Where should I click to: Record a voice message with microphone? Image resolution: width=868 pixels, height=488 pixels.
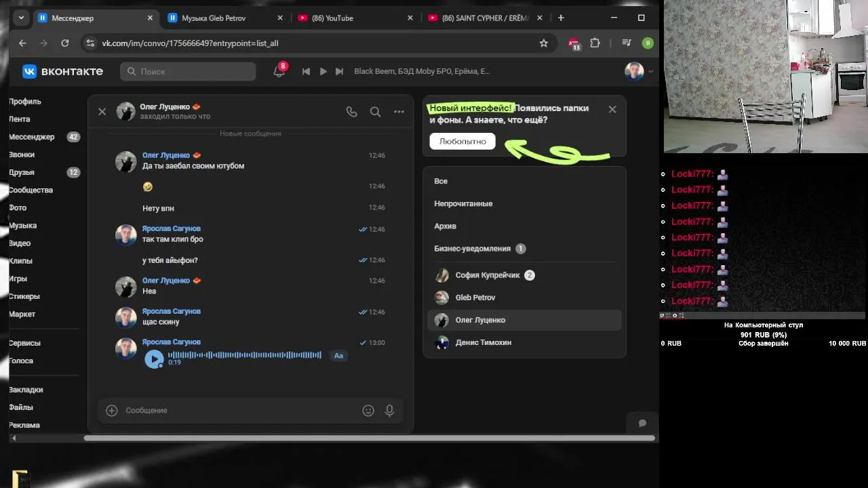pos(389,410)
